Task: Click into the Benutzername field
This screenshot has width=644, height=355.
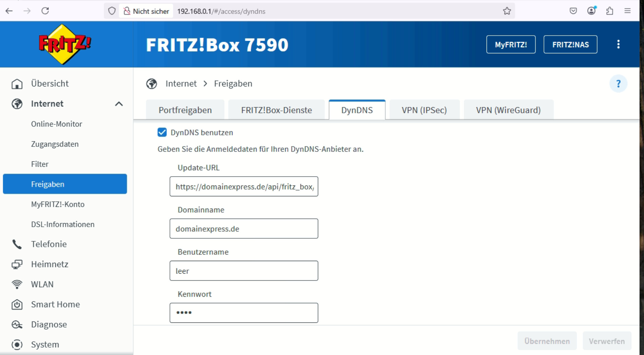Action: click(x=244, y=271)
